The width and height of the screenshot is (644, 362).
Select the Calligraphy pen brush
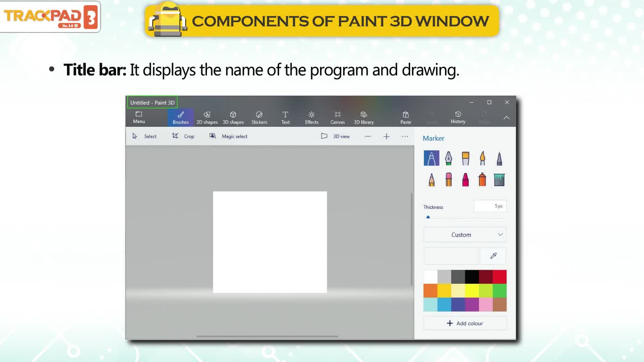pyautogui.click(x=448, y=158)
